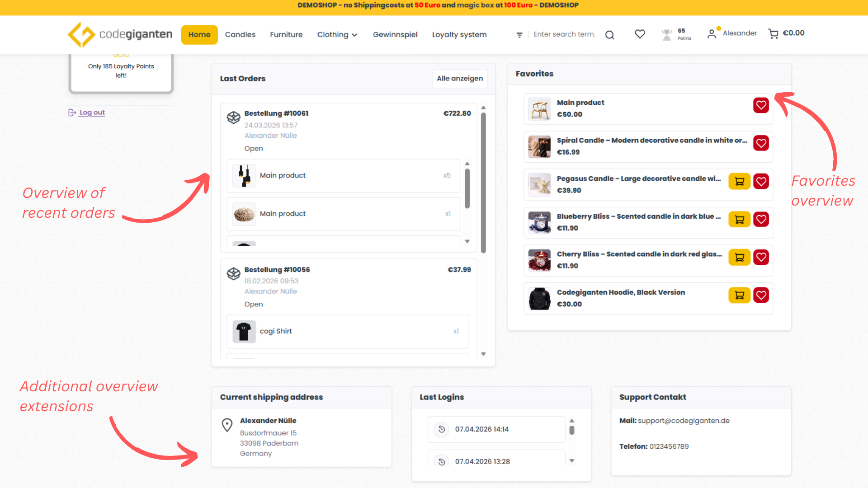This screenshot has height=488, width=868.
Task: Click the Log out link
Action: point(91,112)
